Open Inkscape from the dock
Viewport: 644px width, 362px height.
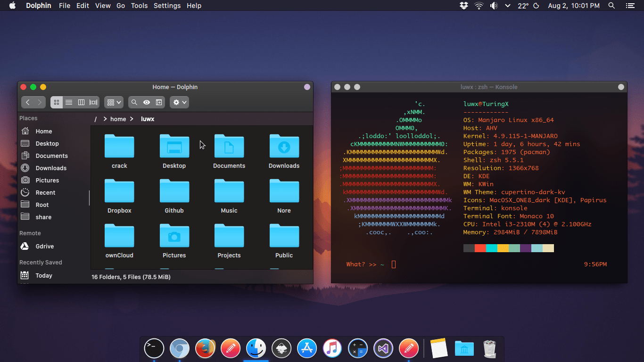[281, 348]
